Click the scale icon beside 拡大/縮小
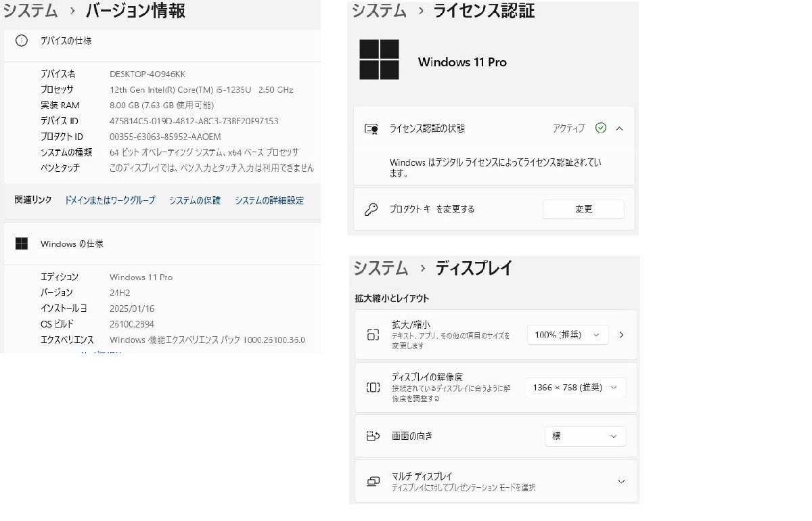The width and height of the screenshot is (812, 521). pos(373,334)
